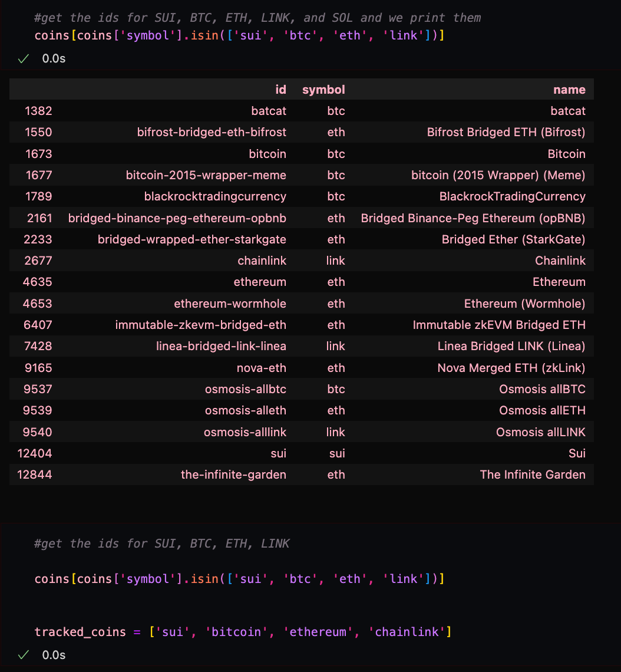This screenshot has width=621, height=672.
Task: Click 'The Infinite Garden' name cell
Action: tap(533, 475)
